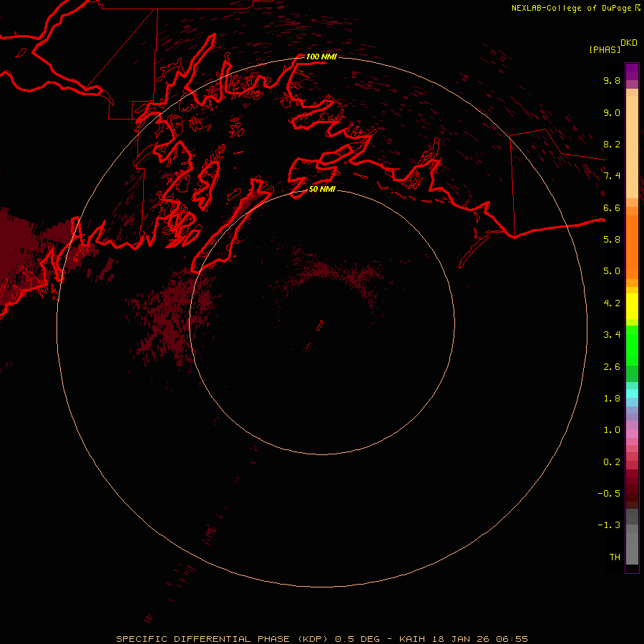Click the 3.4 scale value
Viewport: 644px width, 644px height.
tap(612, 335)
